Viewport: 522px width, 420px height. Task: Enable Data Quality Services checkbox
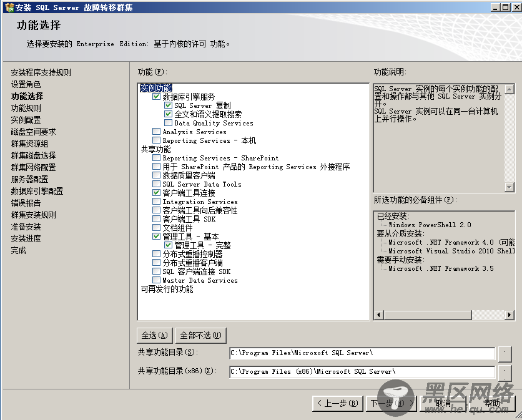coord(168,123)
